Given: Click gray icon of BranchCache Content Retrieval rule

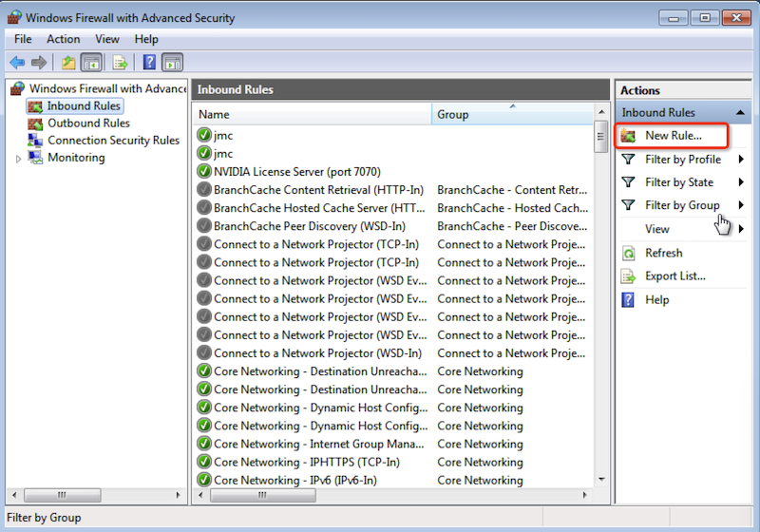Looking at the screenshot, I should (x=204, y=189).
